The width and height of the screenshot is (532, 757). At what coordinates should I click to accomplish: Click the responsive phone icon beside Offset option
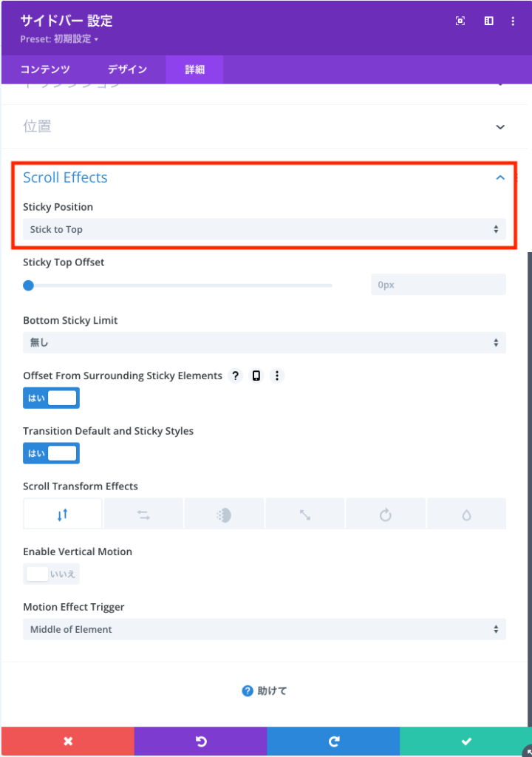pos(256,376)
